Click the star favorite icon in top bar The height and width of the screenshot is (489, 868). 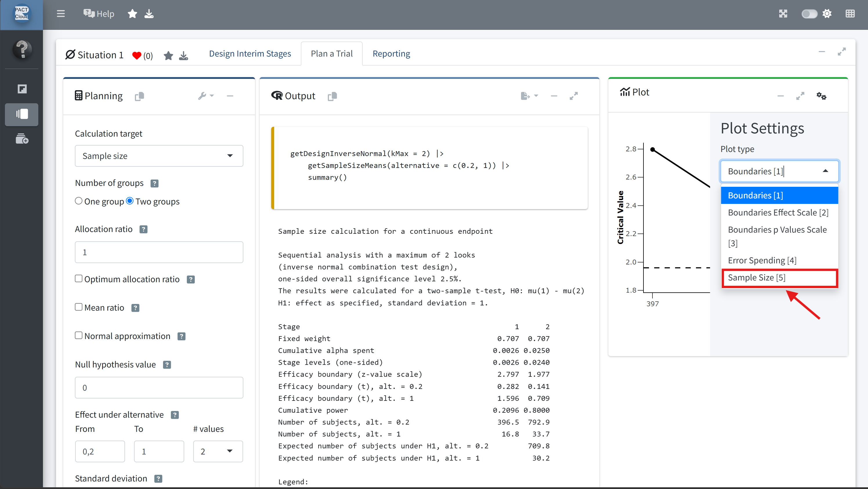pos(132,14)
